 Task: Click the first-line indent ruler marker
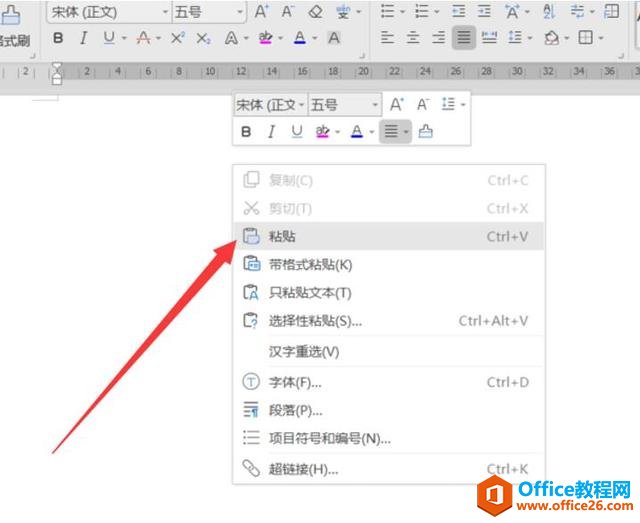(57, 66)
